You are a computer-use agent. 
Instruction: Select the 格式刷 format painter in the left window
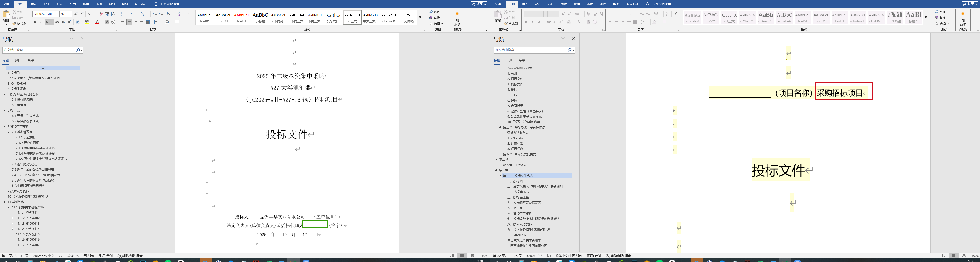click(19, 24)
